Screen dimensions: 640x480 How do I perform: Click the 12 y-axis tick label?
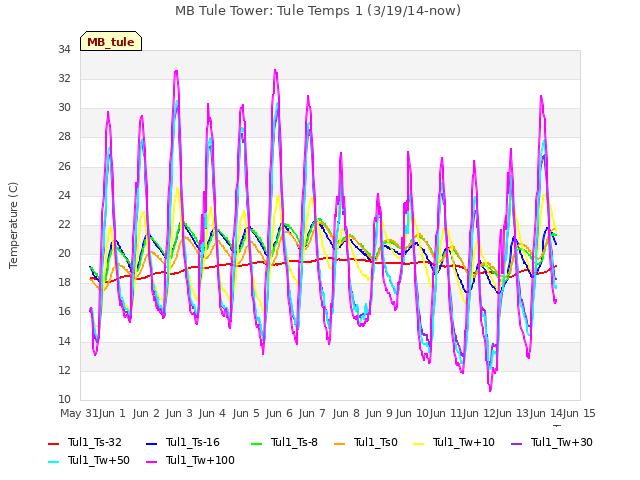(x=64, y=370)
